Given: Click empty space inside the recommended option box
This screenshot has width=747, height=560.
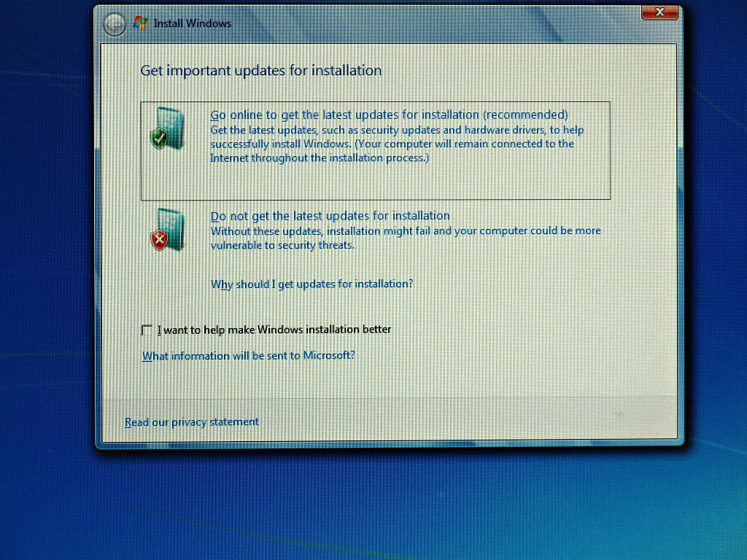Looking at the screenshot, I should [x=438, y=182].
